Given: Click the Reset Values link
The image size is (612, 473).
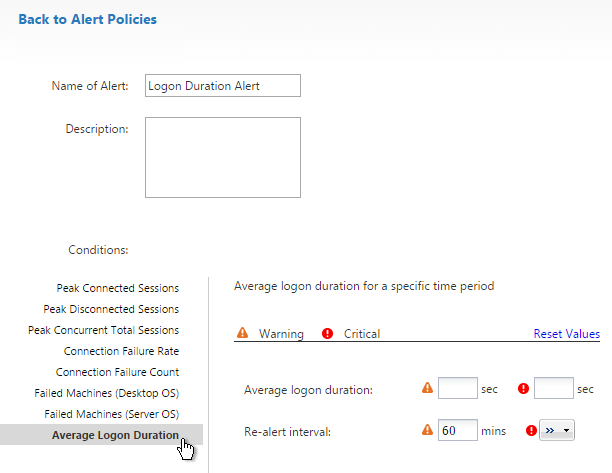Looking at the screenshot, I should coord(567,334).
